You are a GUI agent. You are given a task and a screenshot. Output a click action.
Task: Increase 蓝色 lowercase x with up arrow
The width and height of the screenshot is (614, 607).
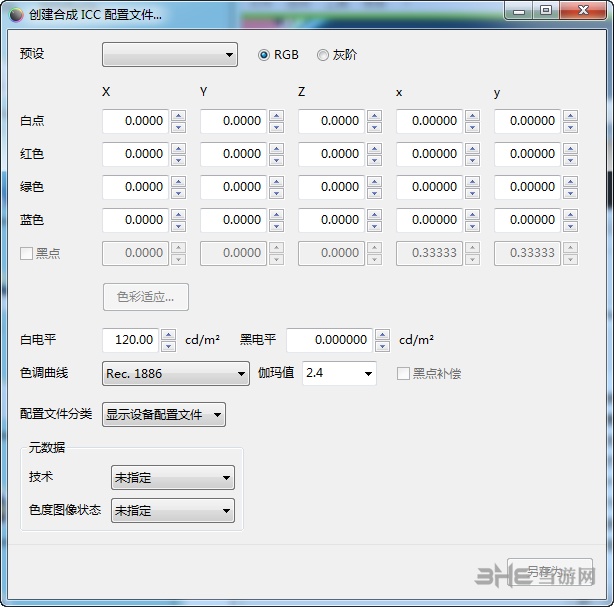(x=472, y=214)
